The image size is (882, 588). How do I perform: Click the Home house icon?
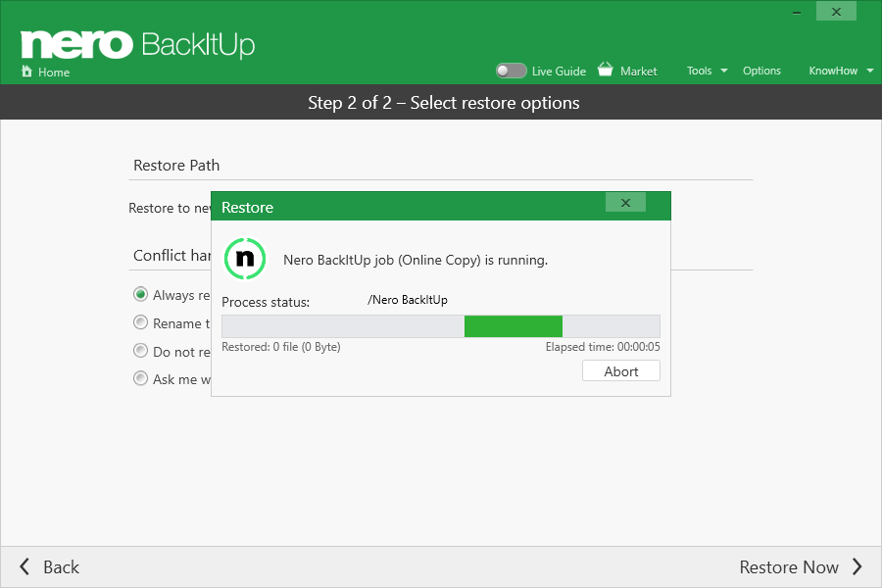[26, 71]
